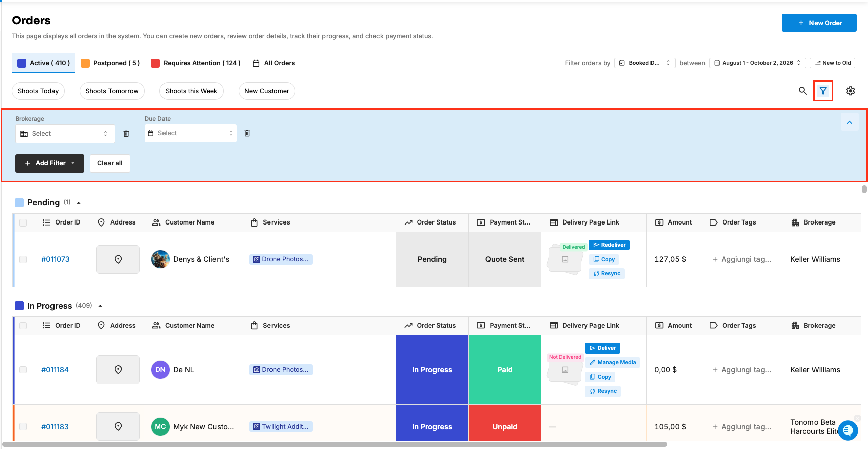Check the box for order #011184
The image size is (868, 449).
[23, 370]
